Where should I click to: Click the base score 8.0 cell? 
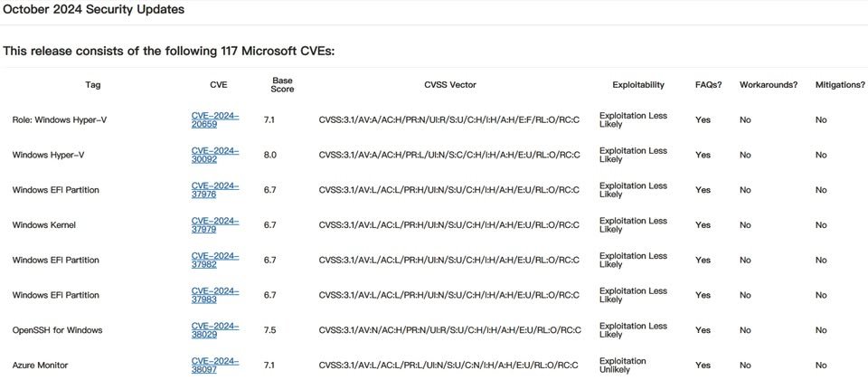(270, 155)
